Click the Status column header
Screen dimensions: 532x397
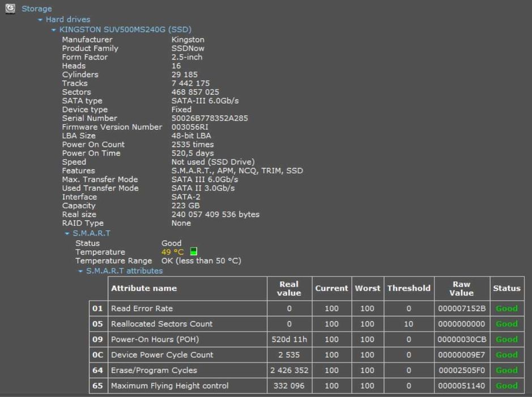tap(507, 288)
